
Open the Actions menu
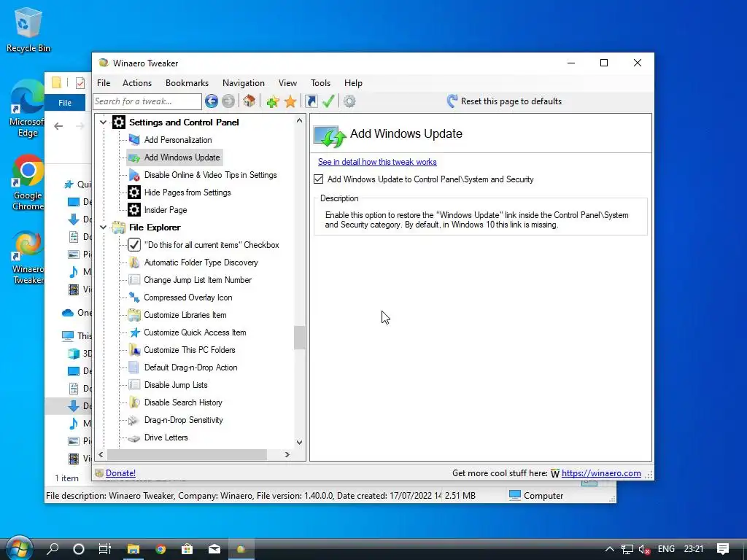[137, 83]
